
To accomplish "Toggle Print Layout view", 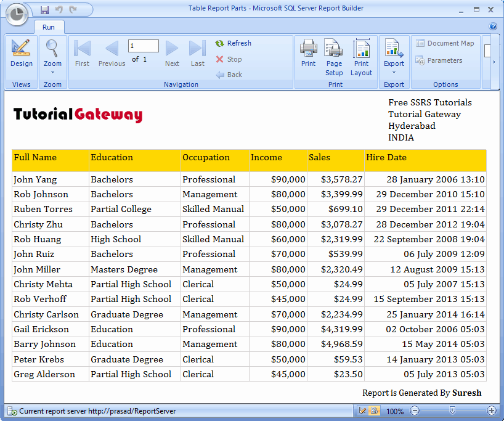I will (361, 57).
